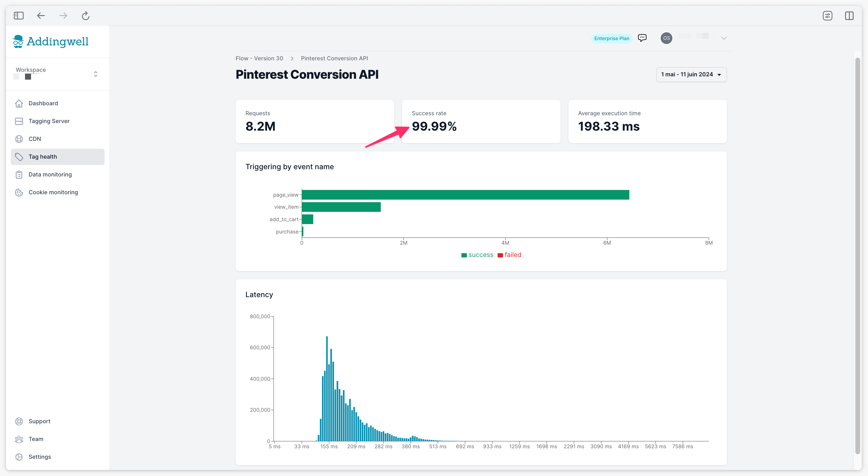
Task: Go to Flow - Version 30 breadcrumb
Action: coord(259,58)
